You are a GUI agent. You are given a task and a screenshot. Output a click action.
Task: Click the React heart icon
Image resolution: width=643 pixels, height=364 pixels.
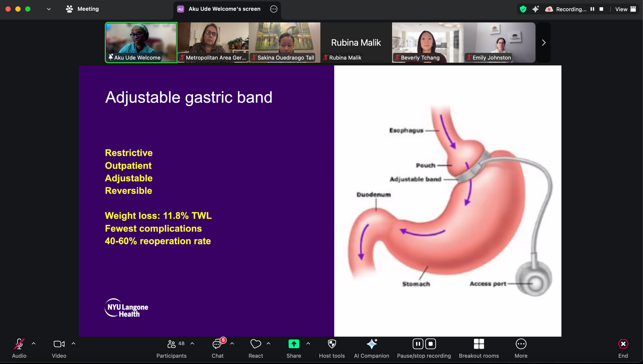coord(256,348)
